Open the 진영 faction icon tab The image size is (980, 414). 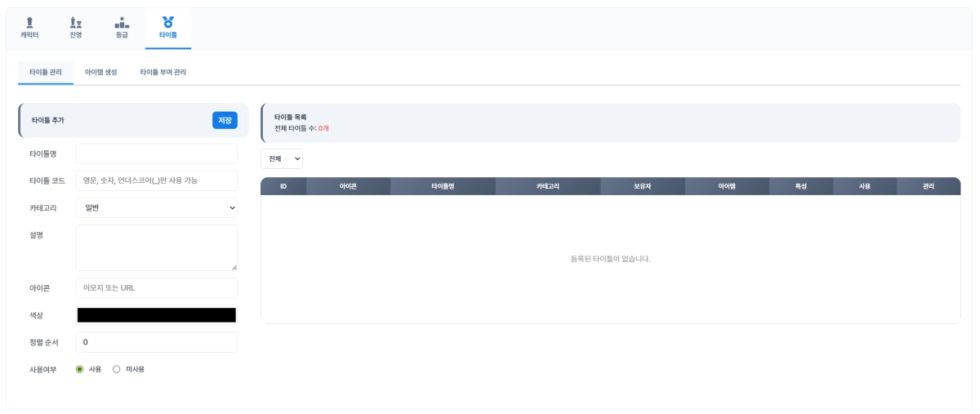(76, 22)
